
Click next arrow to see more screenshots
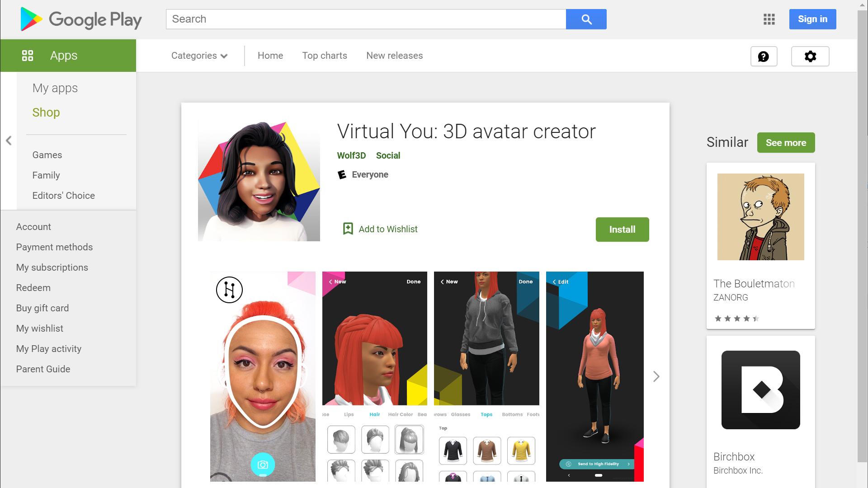(x=656, y=376)
